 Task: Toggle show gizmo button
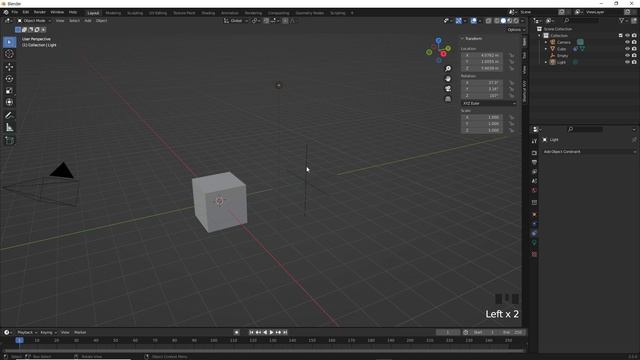pos(459,21)
